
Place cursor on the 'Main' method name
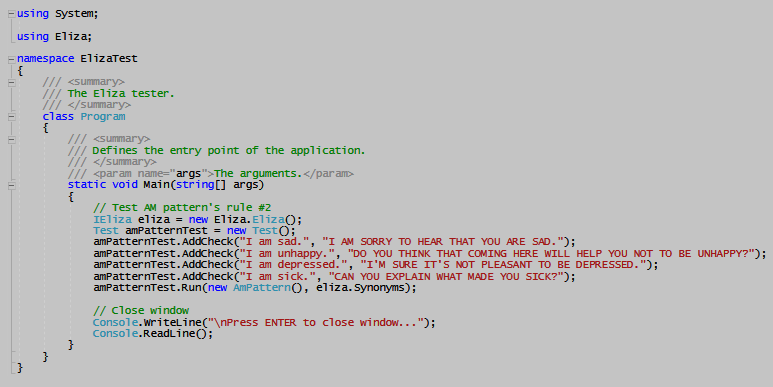click(x=155, y=185)
